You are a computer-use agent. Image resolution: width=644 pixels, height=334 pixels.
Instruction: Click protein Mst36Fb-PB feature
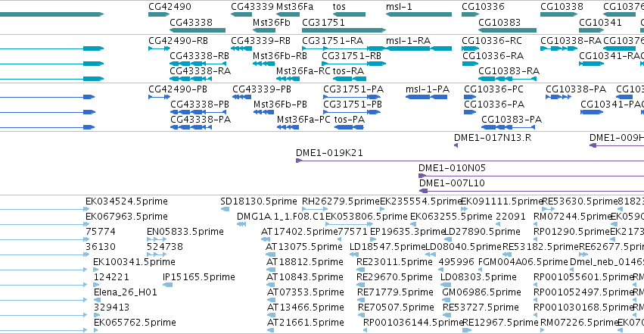click(x=263, y=112)
